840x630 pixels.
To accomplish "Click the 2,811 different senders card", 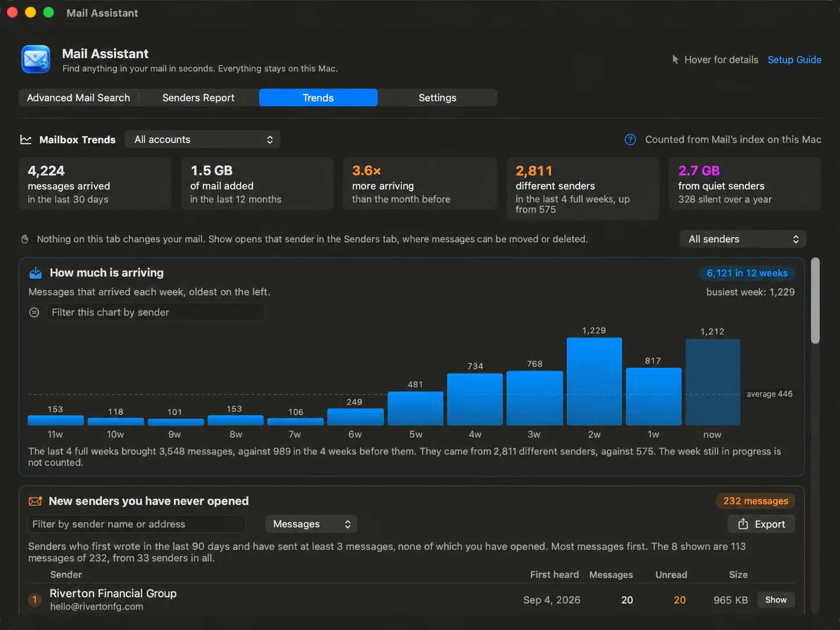I will coord(583,189).
